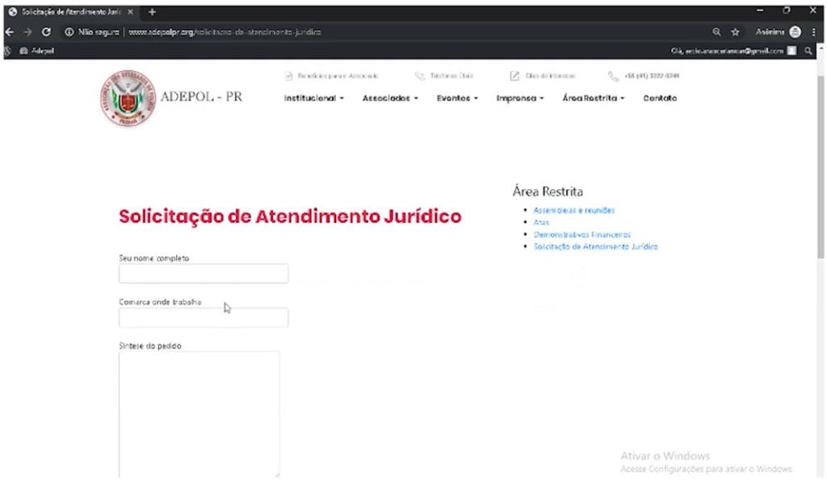Expand the Institucional dropdown menu
Screen dimensions: 827x504
pos(313,99)
